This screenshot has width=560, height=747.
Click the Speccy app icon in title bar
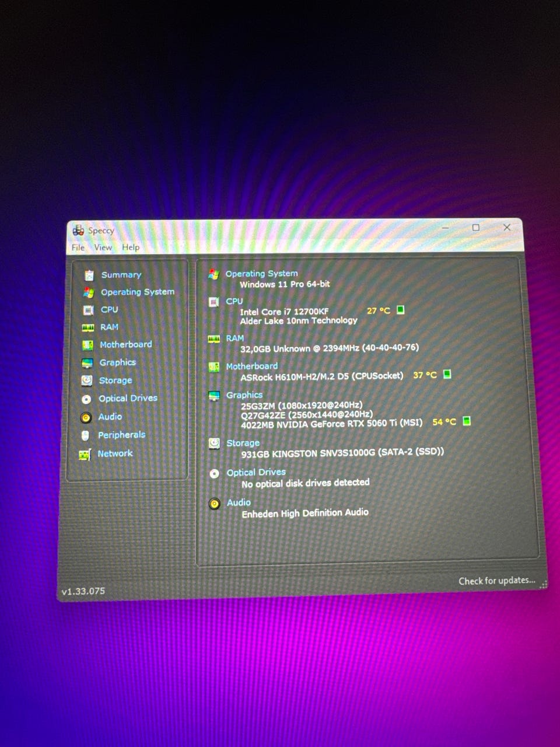pyautogui.click(x=78, y=231)
